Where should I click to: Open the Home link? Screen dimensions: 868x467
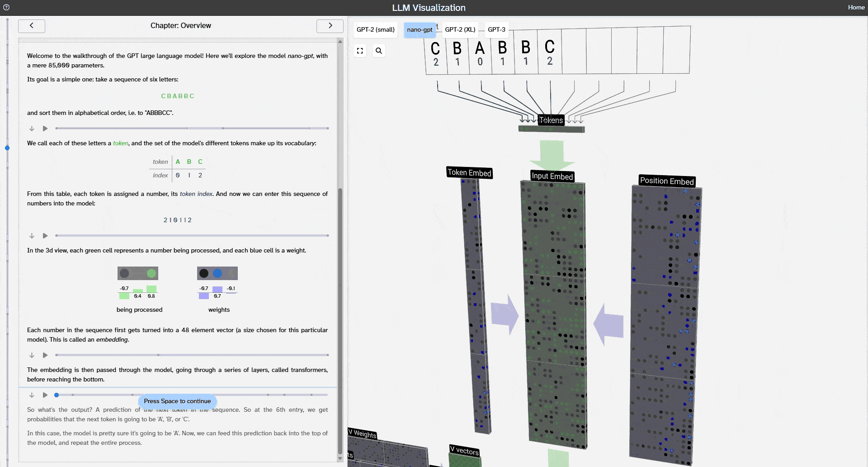tap(856, 7)
